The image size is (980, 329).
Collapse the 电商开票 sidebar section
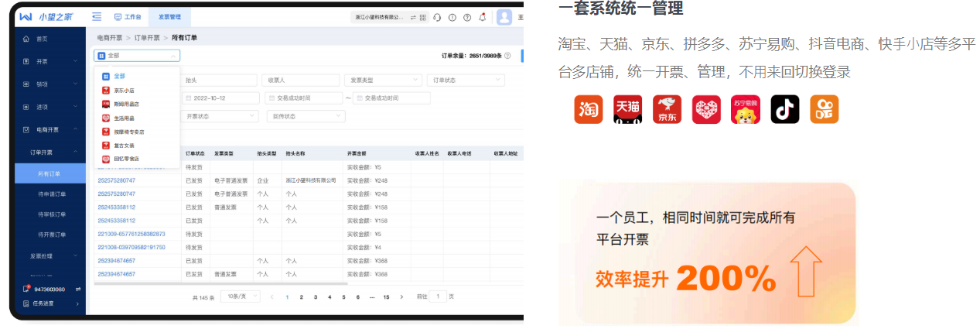pos(50,129)
